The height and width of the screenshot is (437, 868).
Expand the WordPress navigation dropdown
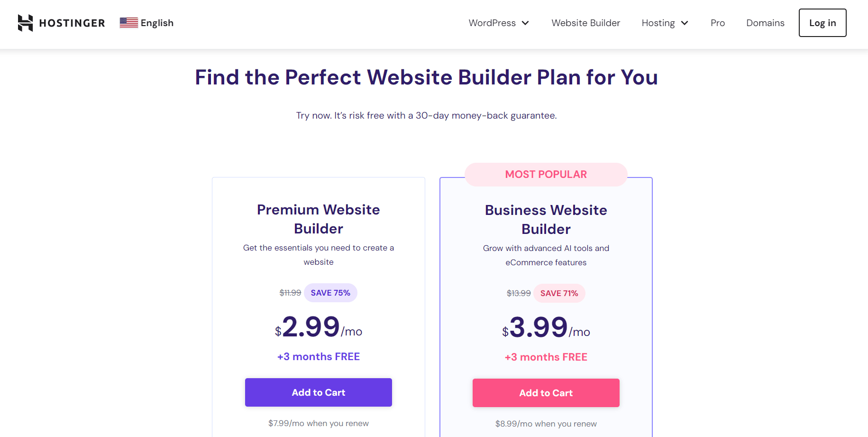[492, 23]
